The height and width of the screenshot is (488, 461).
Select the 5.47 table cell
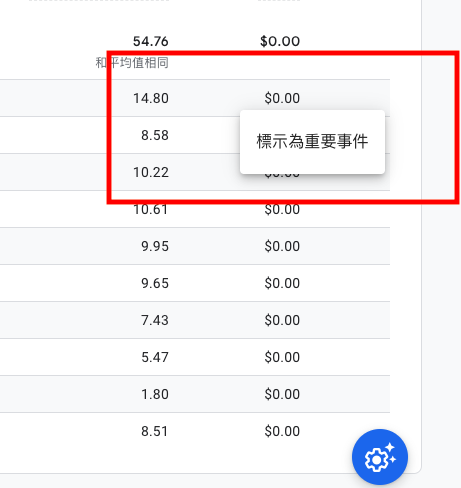click(155, 357)
